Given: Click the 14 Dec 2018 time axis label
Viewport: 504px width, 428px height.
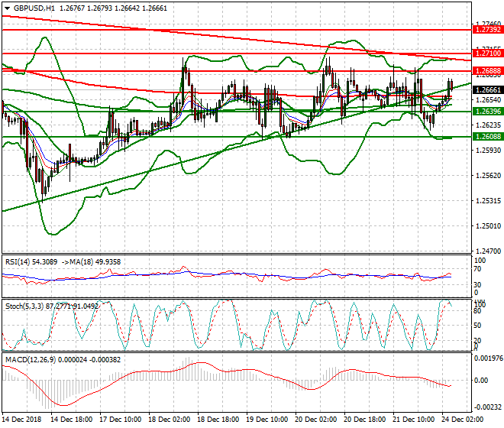Looking at the screenshot, I should pos(22,420).
